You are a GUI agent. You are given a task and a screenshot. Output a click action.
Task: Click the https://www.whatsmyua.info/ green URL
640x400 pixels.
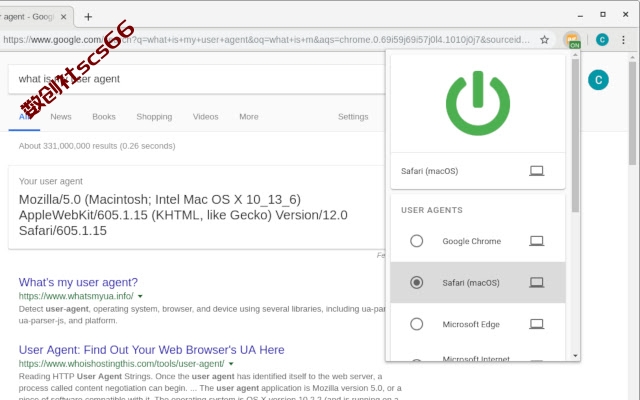click(76, 296)
